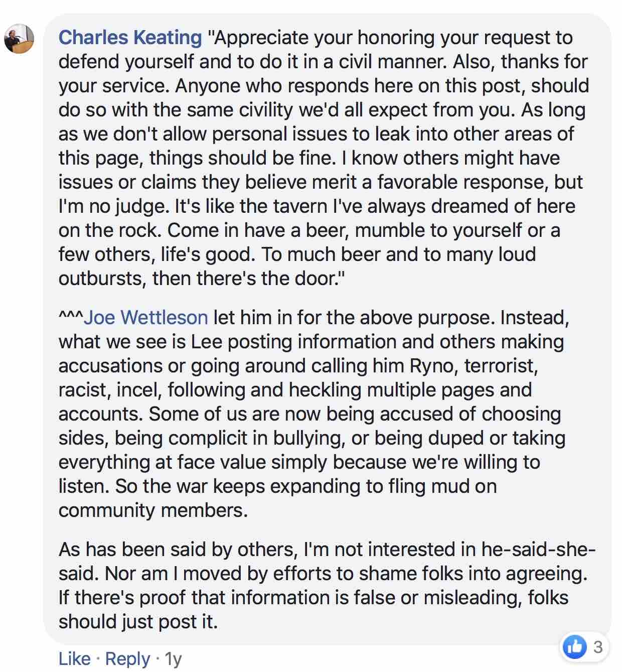
Task: Open the Charles Keating name link
Action: (x=130, y=38)
